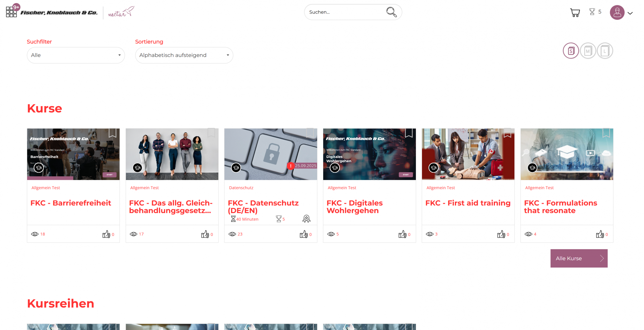Image resolution: width=644 pixels, height=330 pixels.
Task: Click the search magnifier icon
Action: click(x=391, y=12)
